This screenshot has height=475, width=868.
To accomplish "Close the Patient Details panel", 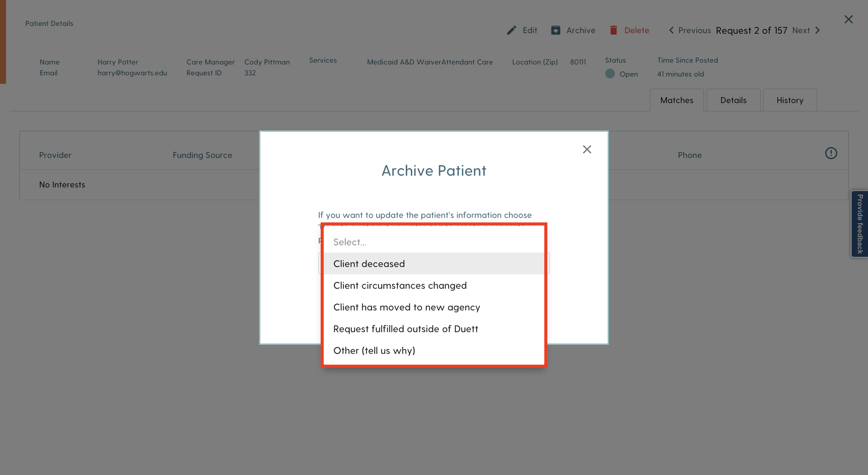I will [x=848, y=19].
